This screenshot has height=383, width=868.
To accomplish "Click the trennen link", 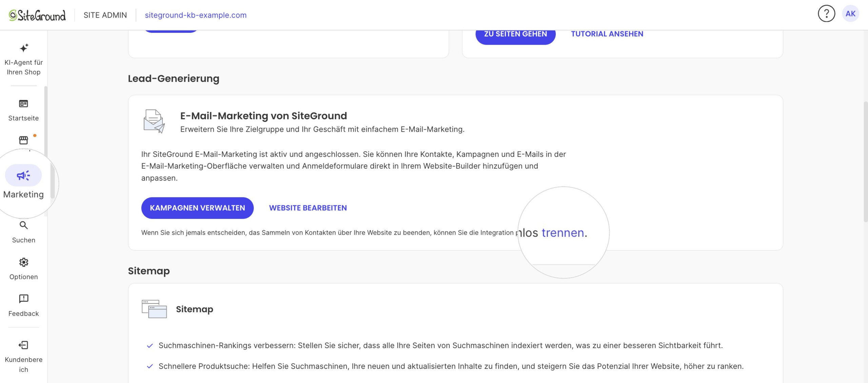I will coord(563,233).
